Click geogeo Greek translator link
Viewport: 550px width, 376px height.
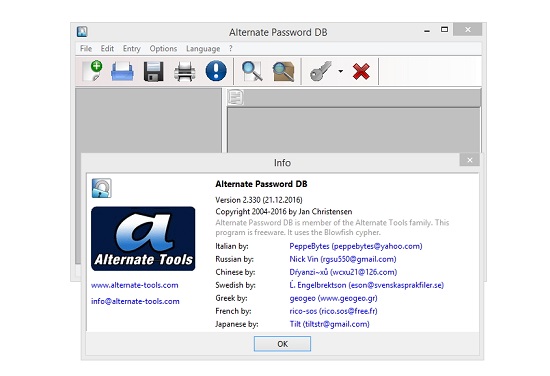coord(333,298)
